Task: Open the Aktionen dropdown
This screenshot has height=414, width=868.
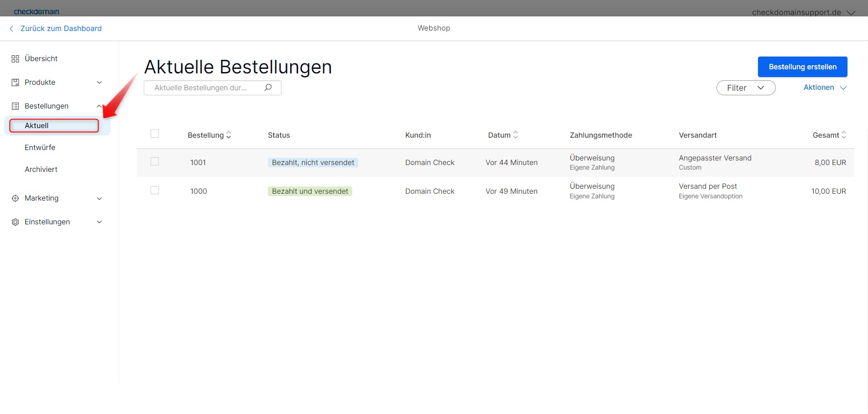Action: (x=824, y=87)
